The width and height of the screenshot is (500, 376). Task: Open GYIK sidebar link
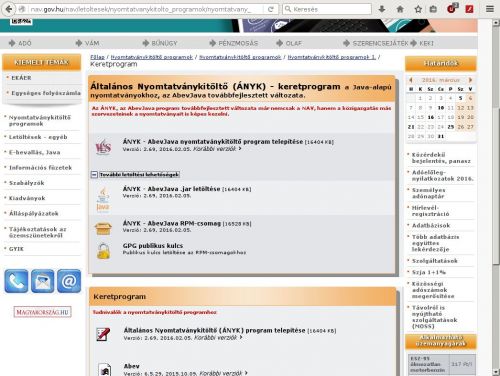[16, 249]
